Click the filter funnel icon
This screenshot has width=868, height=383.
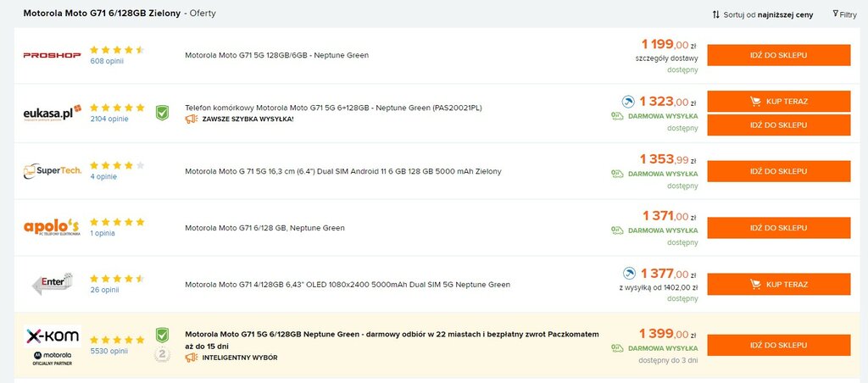[x=835, y=14]
